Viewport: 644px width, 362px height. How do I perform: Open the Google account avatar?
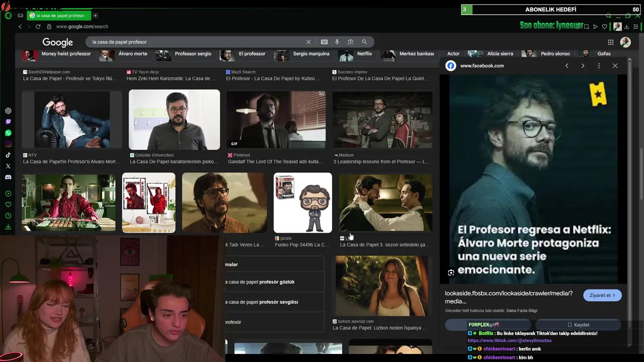click(x=625, y=42)
